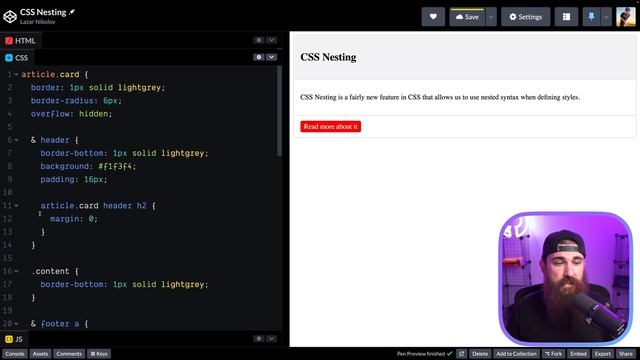This screenshot has height=360, width=640.
Task: Expand JS editor options chevron
Action: coord(271,339)
